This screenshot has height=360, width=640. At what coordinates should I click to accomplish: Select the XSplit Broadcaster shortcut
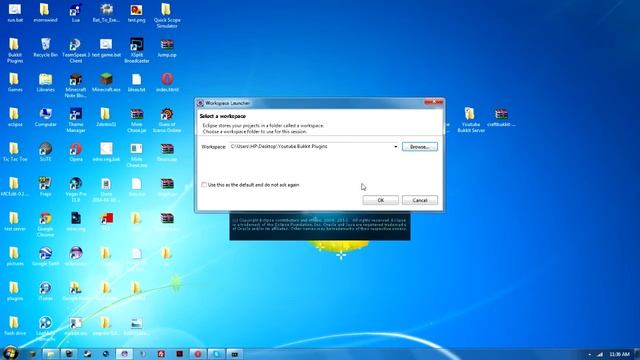(x=136, y=50)
